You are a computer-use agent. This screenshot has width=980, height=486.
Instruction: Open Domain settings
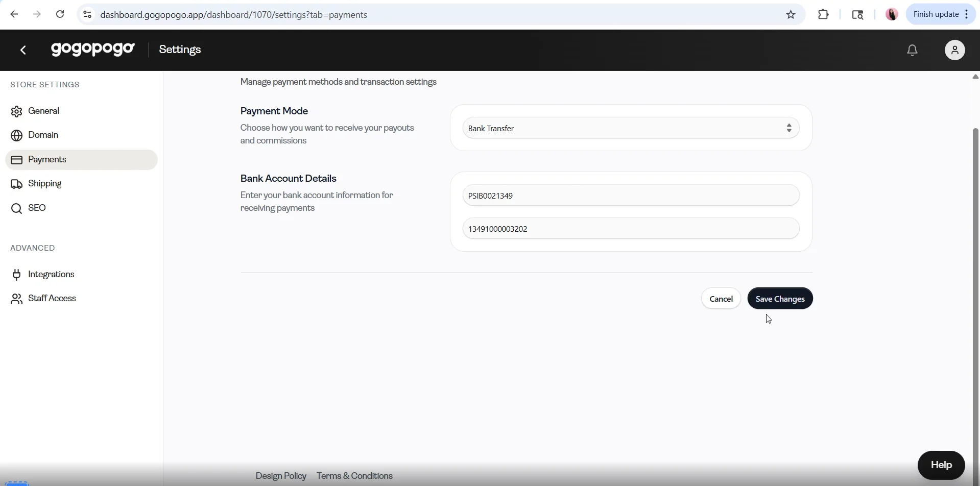point(81,135)
